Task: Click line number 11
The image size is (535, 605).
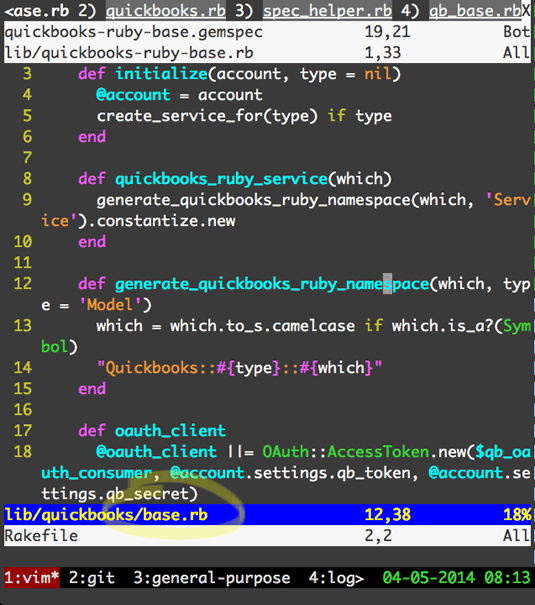Action: point(23,263)
